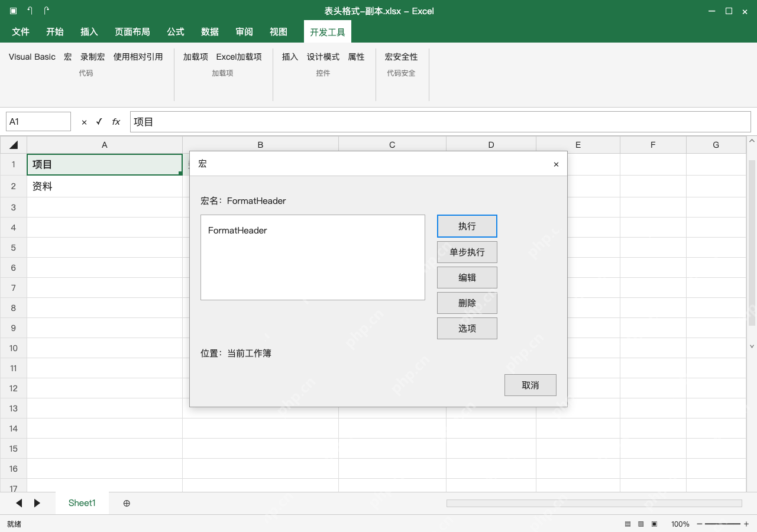Select FormatHeader in the macro list
This screenshot has height=532, width=757.
(238, 231)
